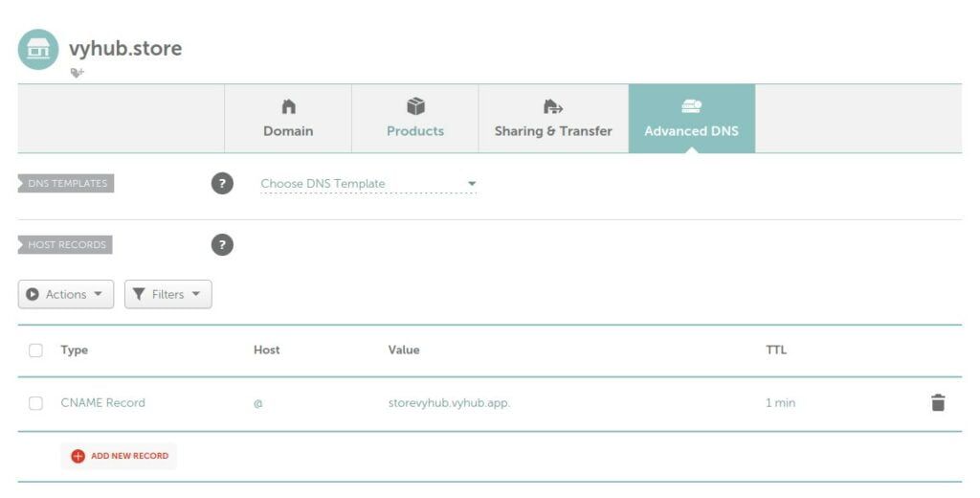Click the vyhub.store storefront domain icon
980x498 pixels.
pyautogui.click(x=38, y=49)
